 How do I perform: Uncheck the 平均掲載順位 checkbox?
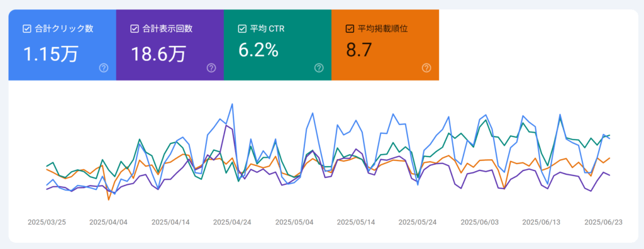click(x=350, y=29)
